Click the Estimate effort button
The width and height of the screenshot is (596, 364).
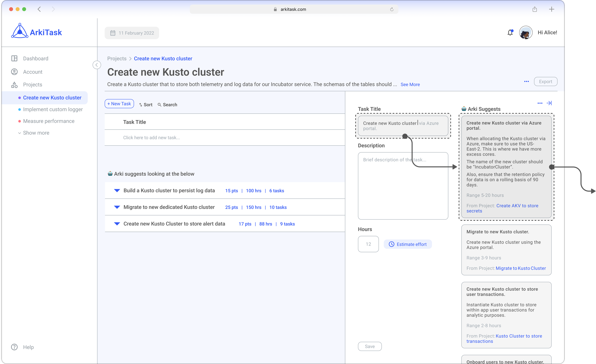[408, 244]
